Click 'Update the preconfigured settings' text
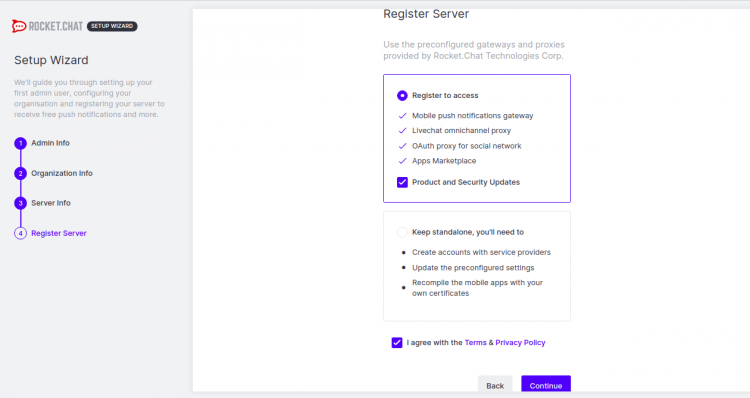Screen dimensions: 750x398 pyautogui.click(x=473, y=268)
